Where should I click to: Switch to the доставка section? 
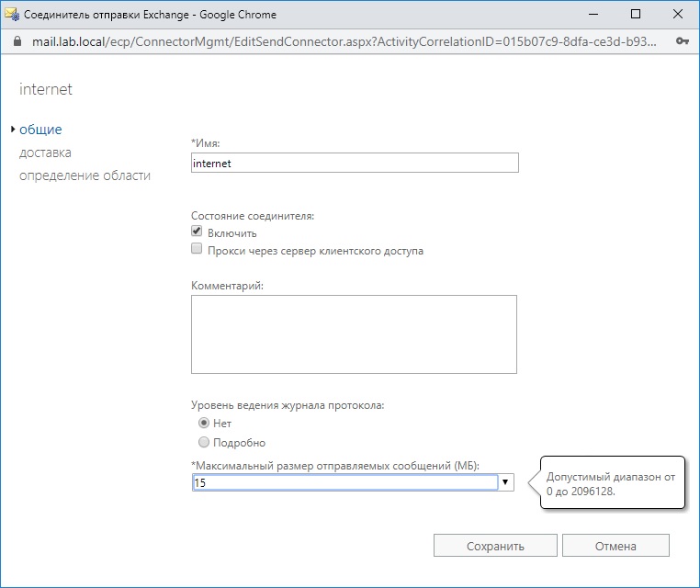coord(45,153)
